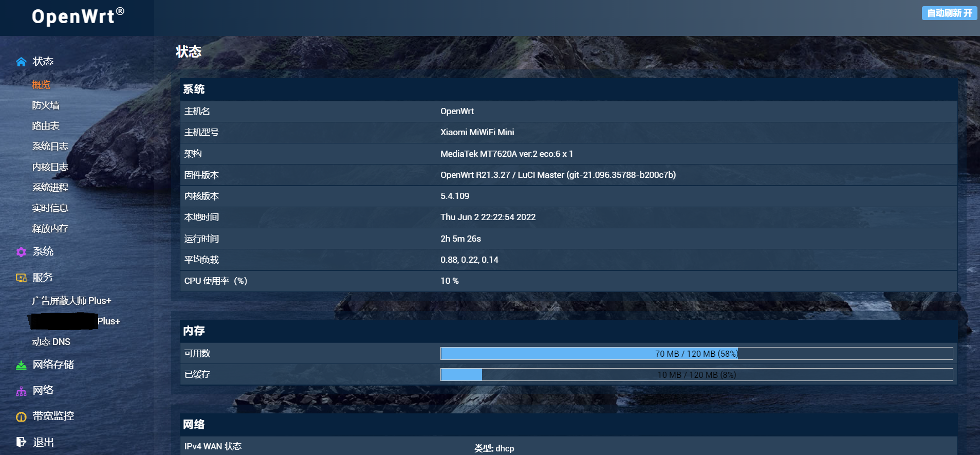Open 动态 DNS service
The image size is (980, 455).
51,342
